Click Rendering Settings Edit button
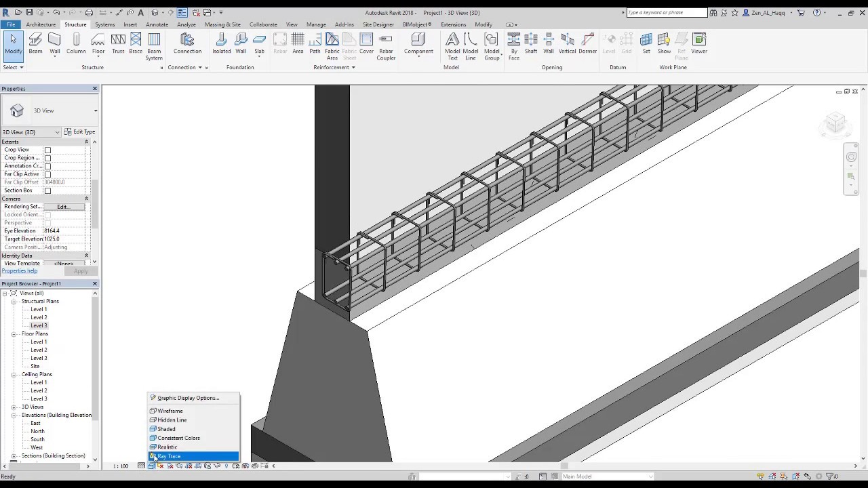 click(63, 207)
